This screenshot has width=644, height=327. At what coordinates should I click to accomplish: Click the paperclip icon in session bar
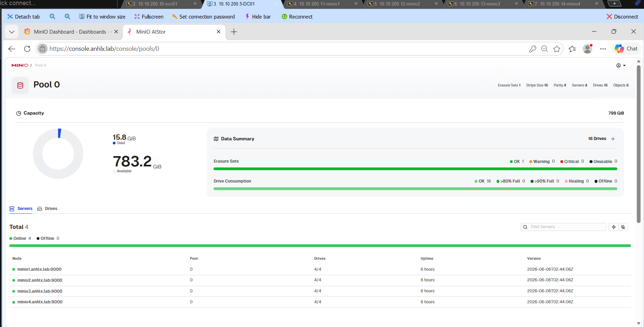(x=637, y=3)
